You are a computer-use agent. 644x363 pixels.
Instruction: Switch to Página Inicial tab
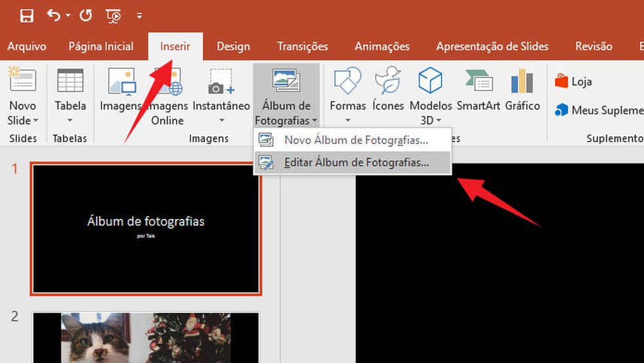(101, 47)
